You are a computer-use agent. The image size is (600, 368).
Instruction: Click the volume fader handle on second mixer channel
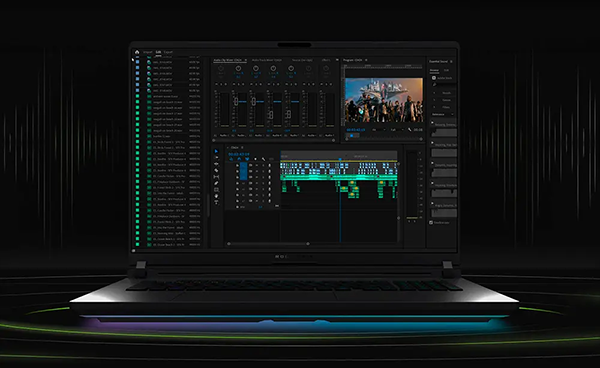point(236,101)
